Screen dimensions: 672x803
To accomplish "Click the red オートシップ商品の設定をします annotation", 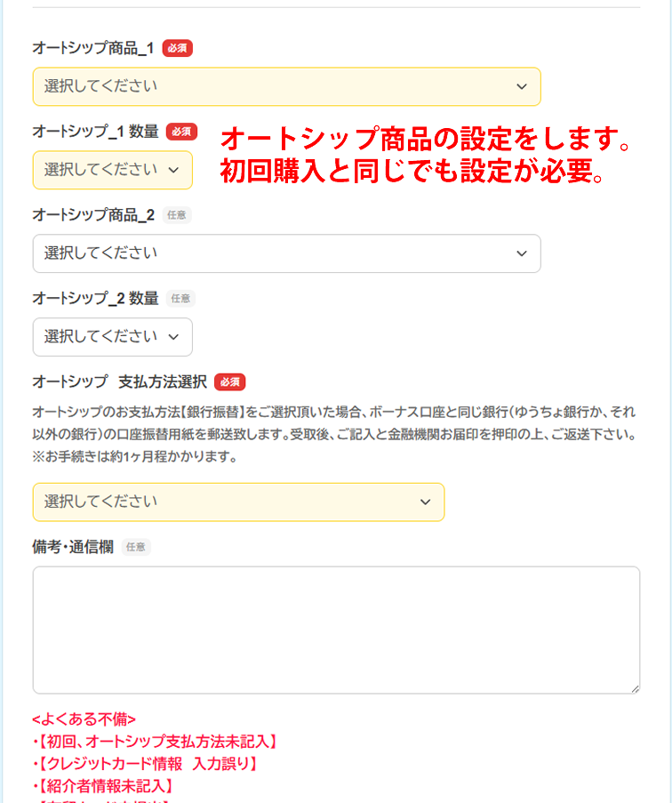I will point(425,139).
